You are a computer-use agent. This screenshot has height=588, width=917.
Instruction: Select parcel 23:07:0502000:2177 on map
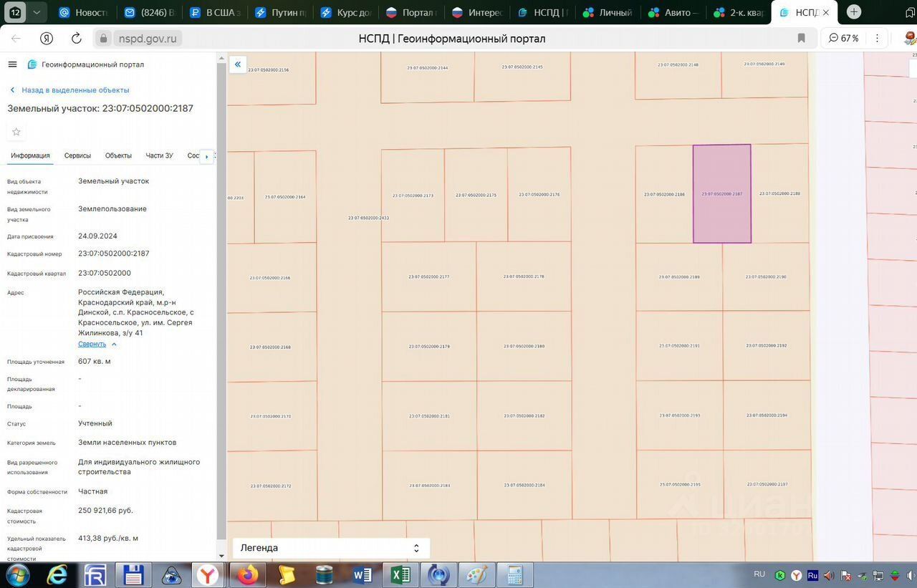[x=428, y=276]
